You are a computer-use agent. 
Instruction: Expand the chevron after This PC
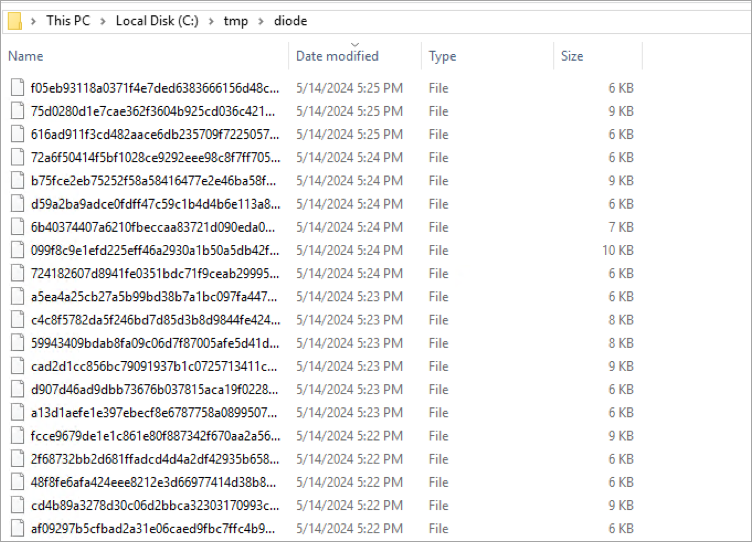tap(103, 21)
